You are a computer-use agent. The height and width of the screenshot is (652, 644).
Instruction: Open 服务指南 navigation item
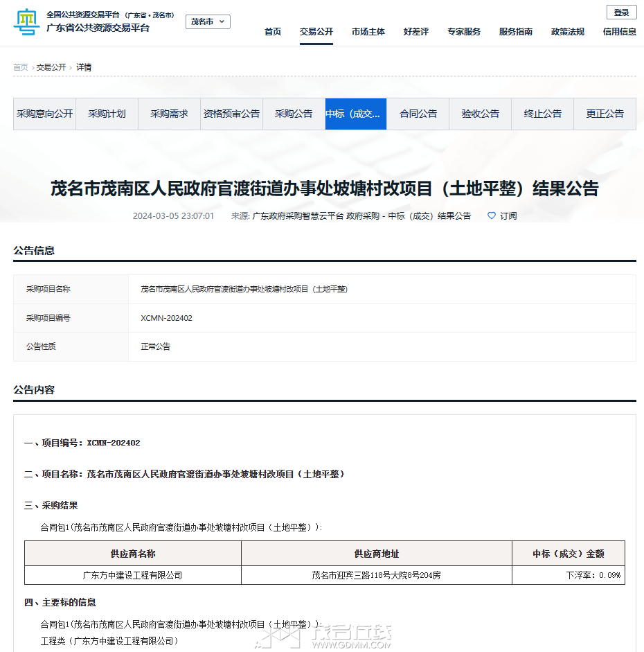[x=516, y=32]
